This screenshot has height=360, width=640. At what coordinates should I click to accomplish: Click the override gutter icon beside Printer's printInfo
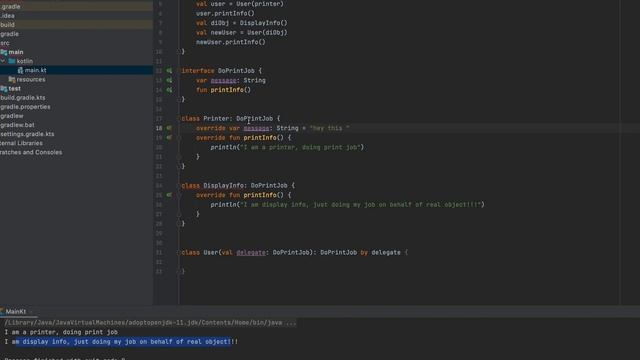[x=169, y=138]
